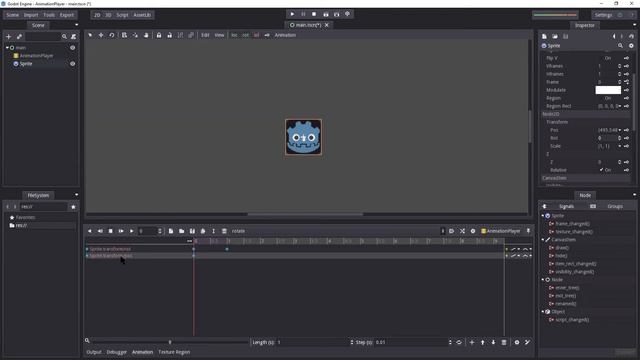Toggle visibility of main node
The width and height of the screenshot is (640, 360).
(72, 48)
